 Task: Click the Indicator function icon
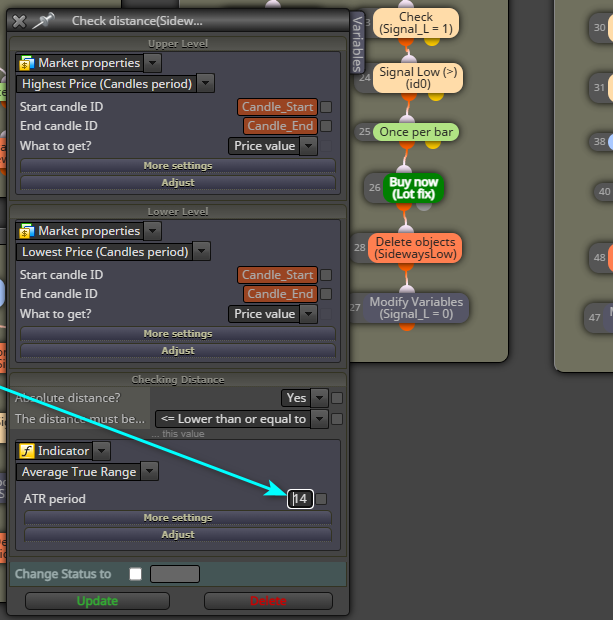pyautogui.click(x=26, y=451)
